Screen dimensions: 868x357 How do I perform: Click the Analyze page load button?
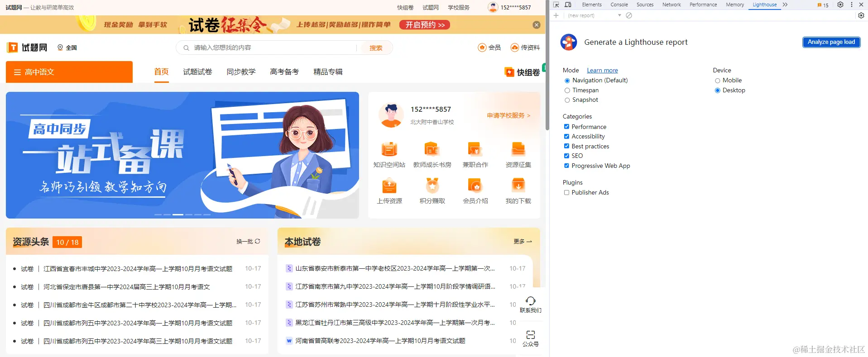(831, 42)
